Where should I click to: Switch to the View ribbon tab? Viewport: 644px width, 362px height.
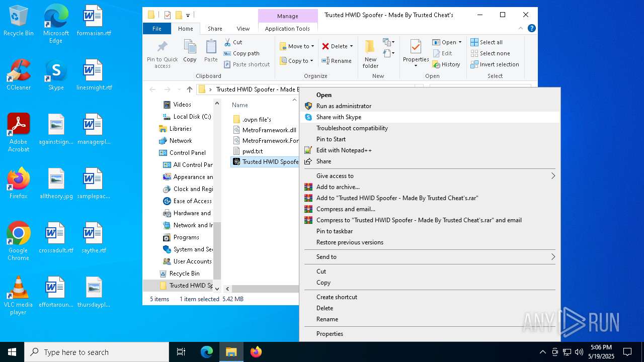click(x=243, y=29)
